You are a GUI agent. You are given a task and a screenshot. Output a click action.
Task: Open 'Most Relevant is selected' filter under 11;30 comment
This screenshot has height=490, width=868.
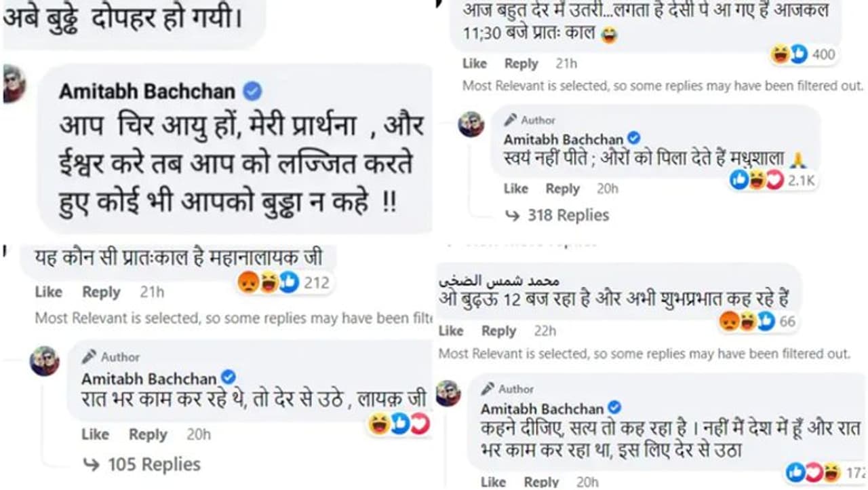[x=663, y=86]
